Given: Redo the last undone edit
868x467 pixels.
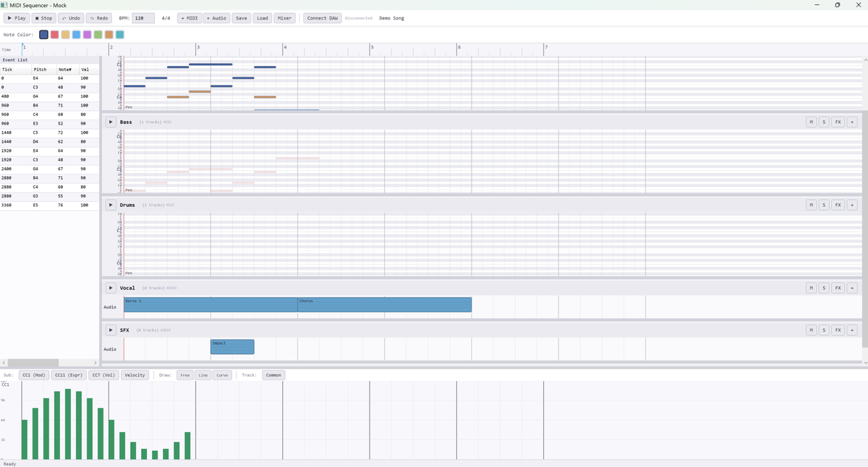Looking at the screenshot, I should click(x=99, y=18).
